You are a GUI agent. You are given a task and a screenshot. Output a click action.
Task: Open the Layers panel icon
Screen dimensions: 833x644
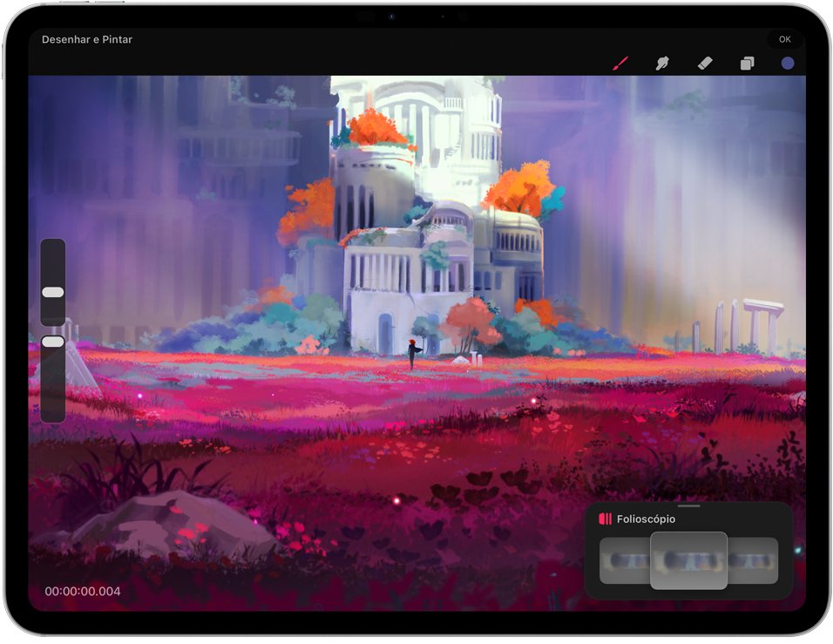747,64
